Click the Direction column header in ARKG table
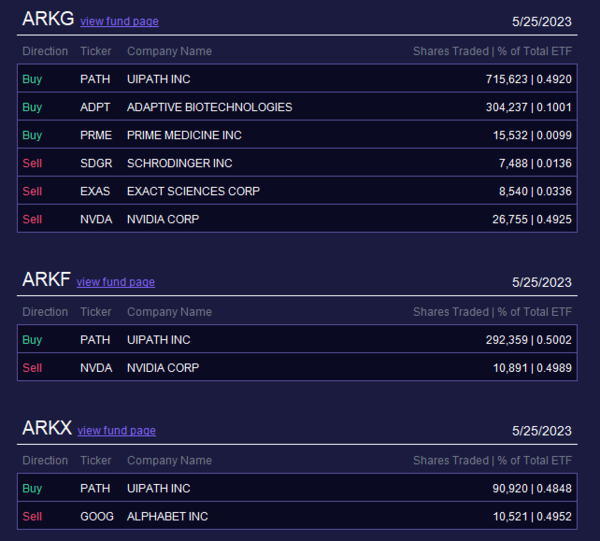Screen dimensions: 600x541 (x=45, y=51)
